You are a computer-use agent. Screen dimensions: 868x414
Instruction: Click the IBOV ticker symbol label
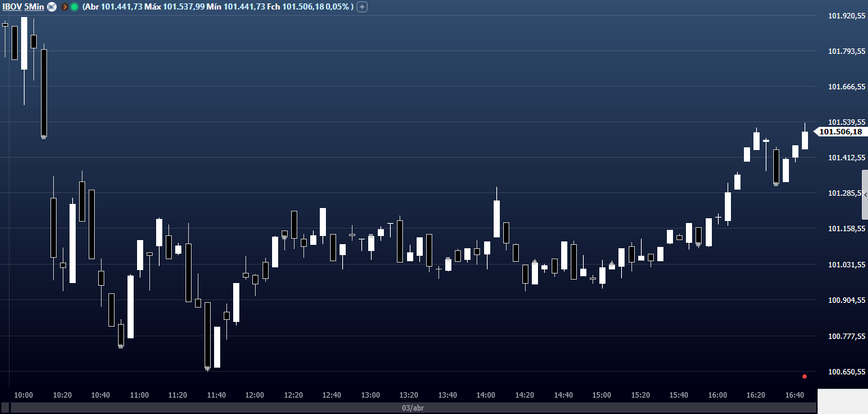[12, 7]
